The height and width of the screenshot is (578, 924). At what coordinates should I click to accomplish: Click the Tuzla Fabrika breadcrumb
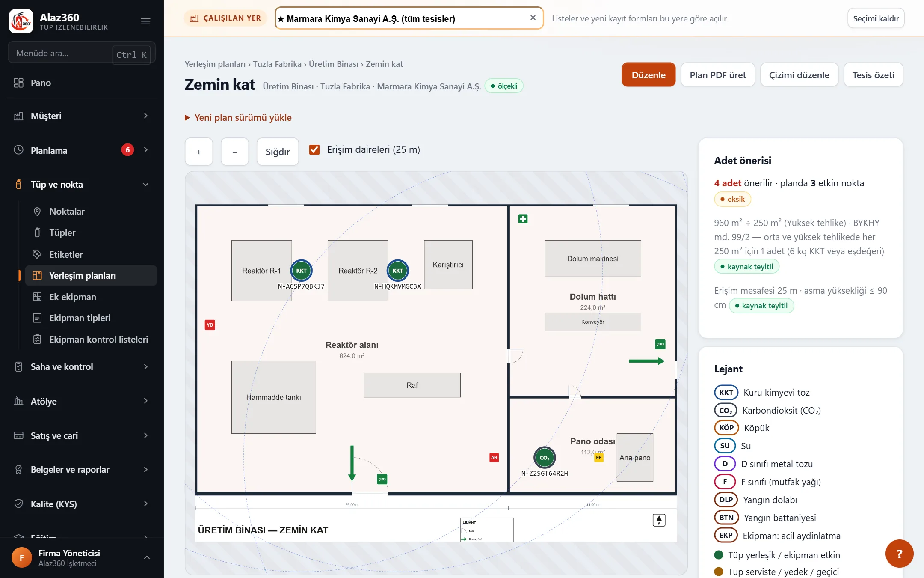click(x=277, y=64)
